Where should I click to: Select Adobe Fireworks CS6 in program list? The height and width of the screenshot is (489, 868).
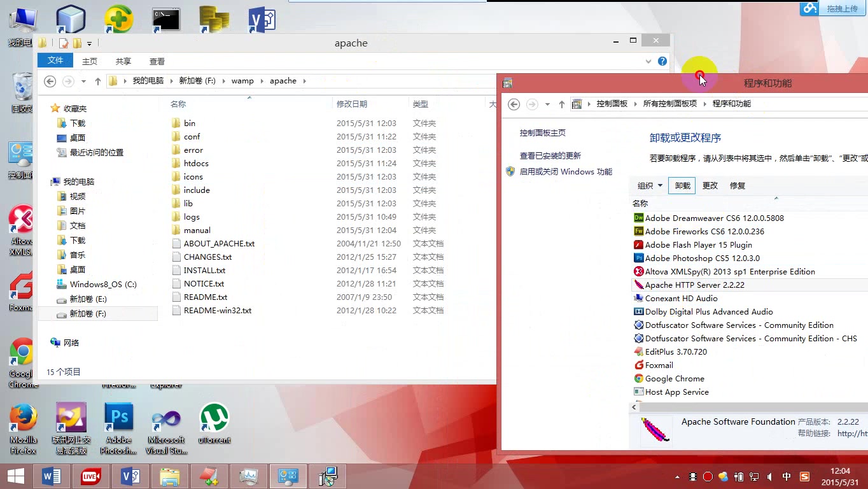pos(704,231)
